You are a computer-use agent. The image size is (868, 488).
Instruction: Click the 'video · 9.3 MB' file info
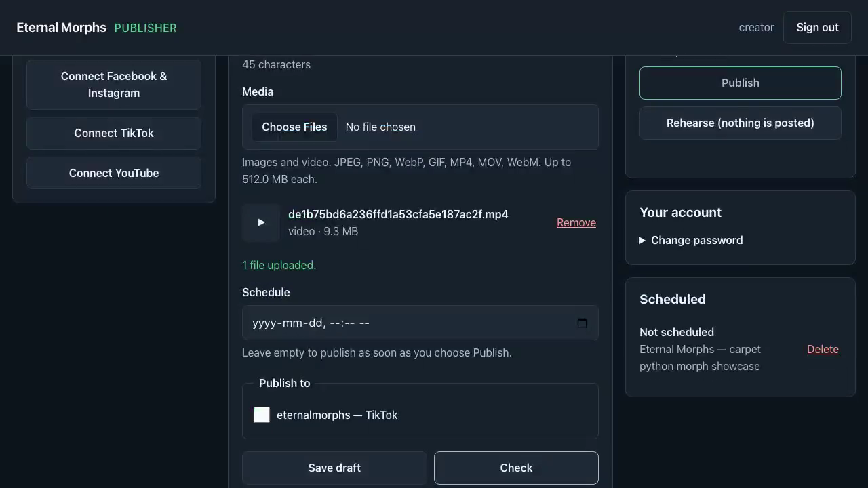pyautogui.click(x=323, y=231)
